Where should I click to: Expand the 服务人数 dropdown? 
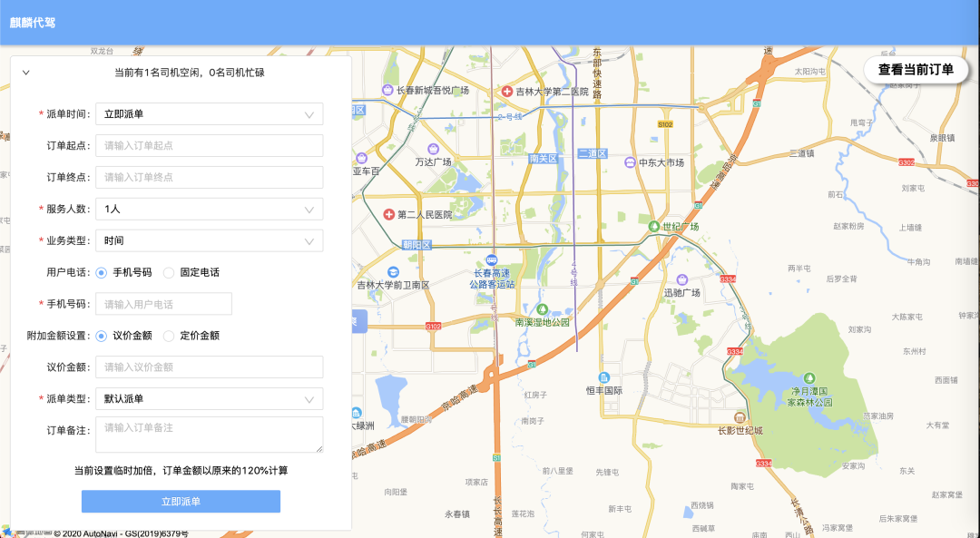pos(210,210)
